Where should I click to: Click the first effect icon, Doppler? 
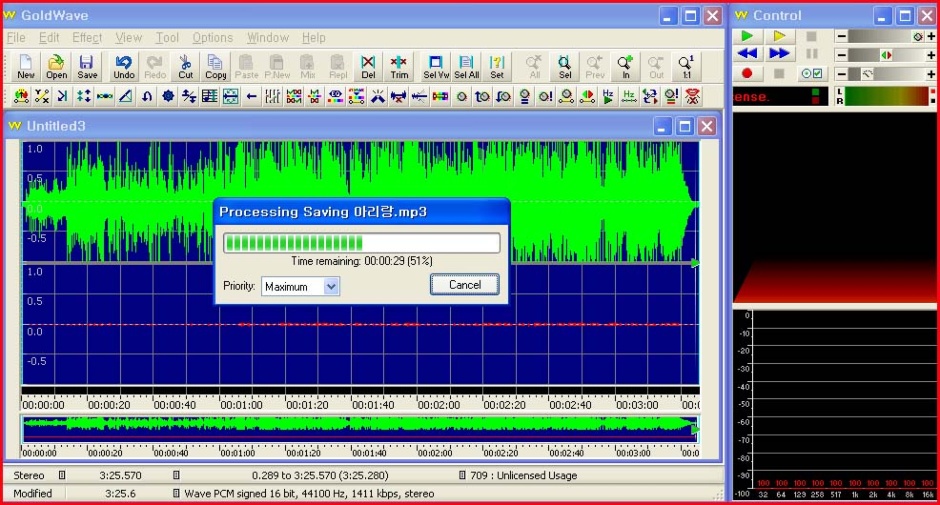coord(21,96)
